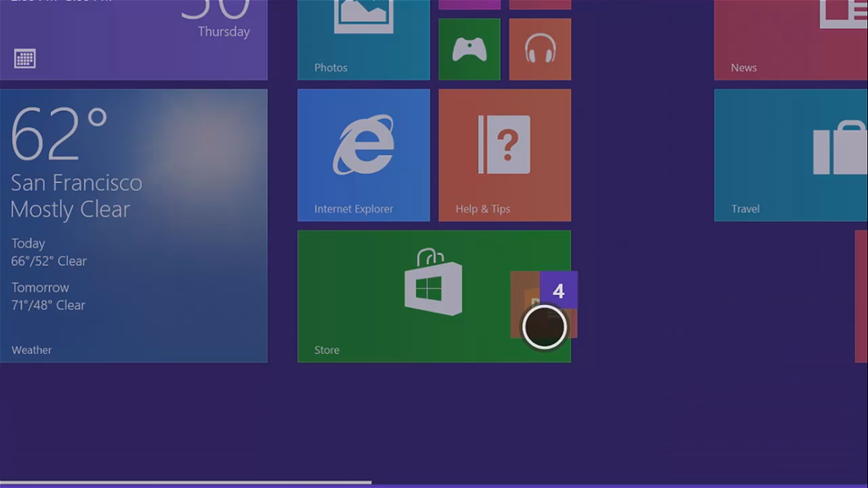Image resolution: width=868 pixels, height=488 pixels.
Task: Open the Store tile
Action: pyautogui.click(x=434, y=297)
